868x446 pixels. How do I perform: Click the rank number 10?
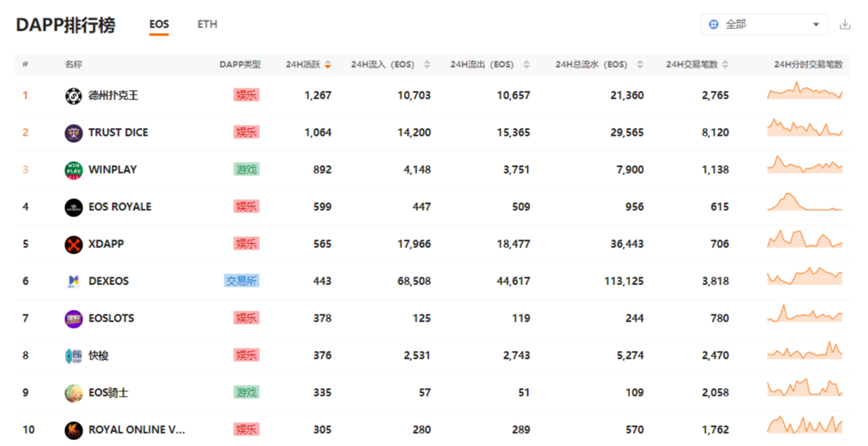28,430
